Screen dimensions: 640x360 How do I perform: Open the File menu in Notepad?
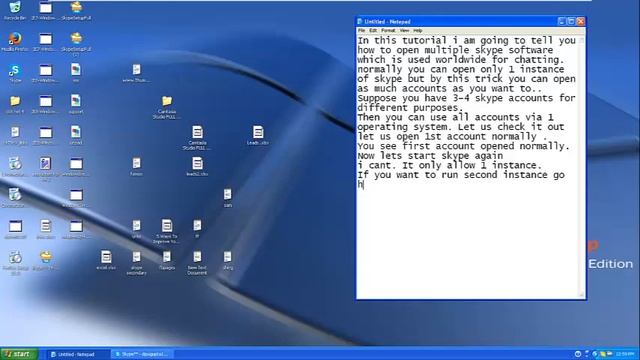(362, 31)
